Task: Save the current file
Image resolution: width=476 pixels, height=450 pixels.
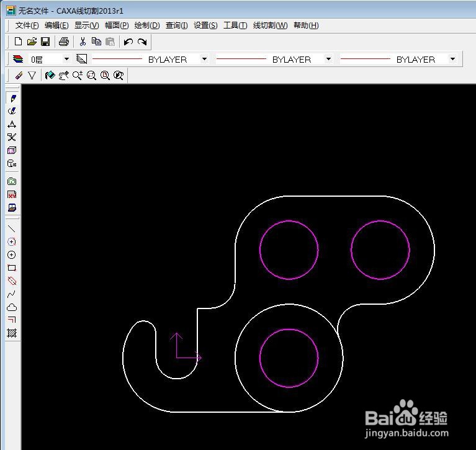Action: coord(45,42)
